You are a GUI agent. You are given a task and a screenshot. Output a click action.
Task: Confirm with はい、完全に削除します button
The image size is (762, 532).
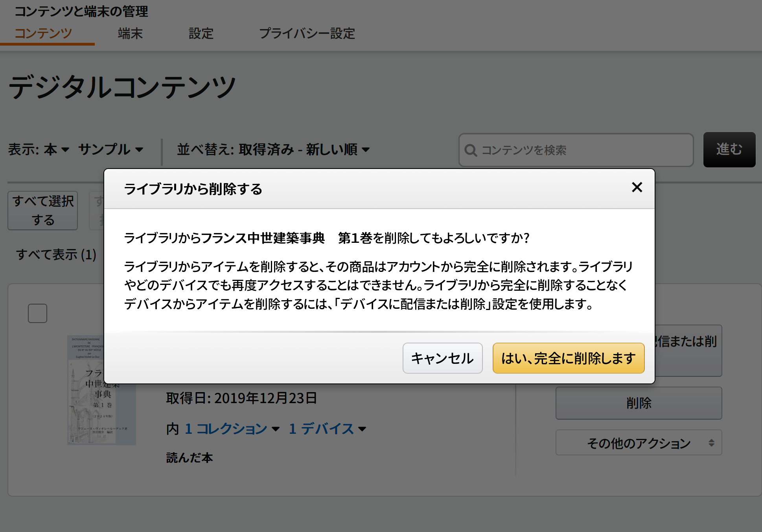tap(568, 358)
